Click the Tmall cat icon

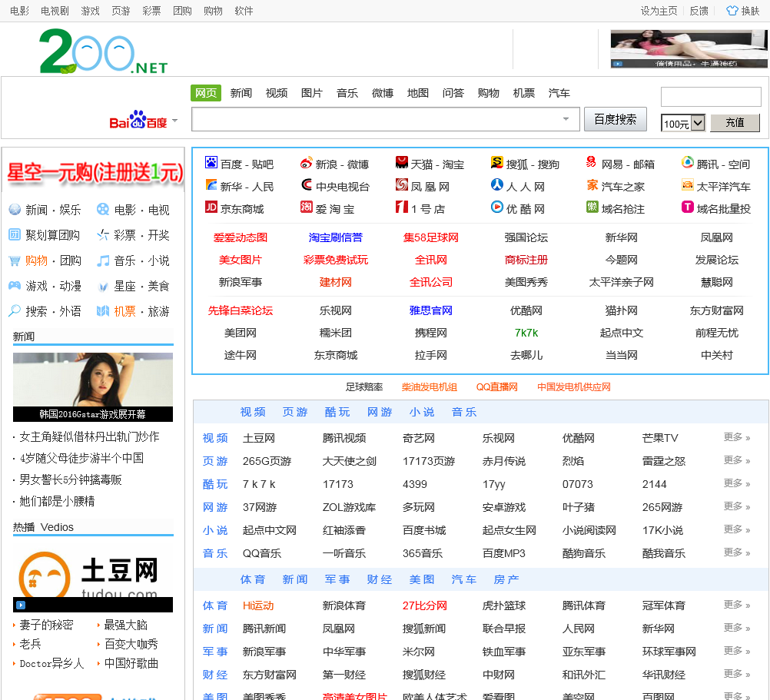[402, 163]
